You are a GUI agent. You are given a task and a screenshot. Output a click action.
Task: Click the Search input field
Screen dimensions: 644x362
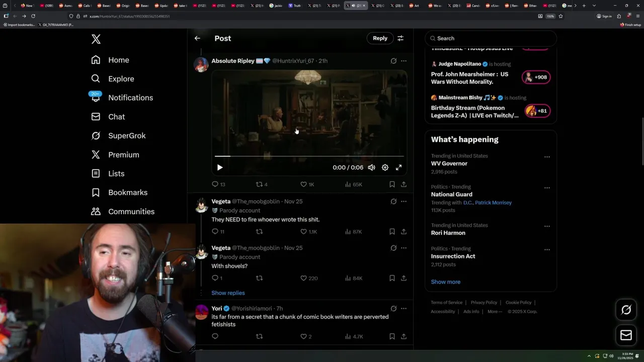491,38
